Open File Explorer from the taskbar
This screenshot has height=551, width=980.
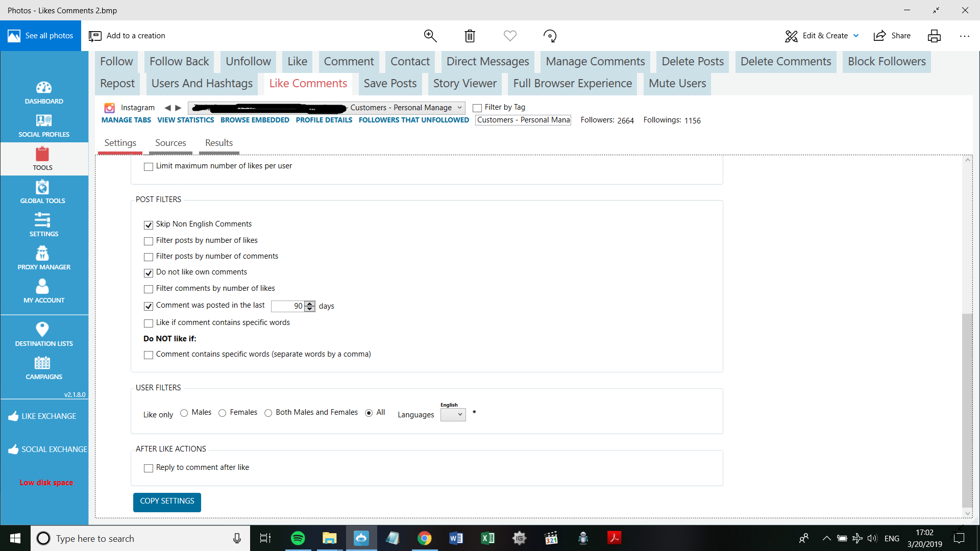[329, 538]
